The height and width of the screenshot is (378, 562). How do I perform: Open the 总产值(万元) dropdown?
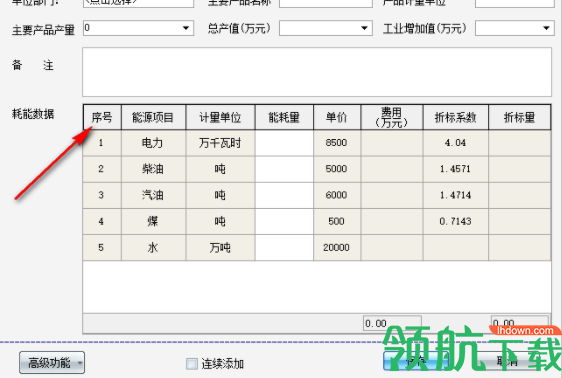tap(364, 28)
